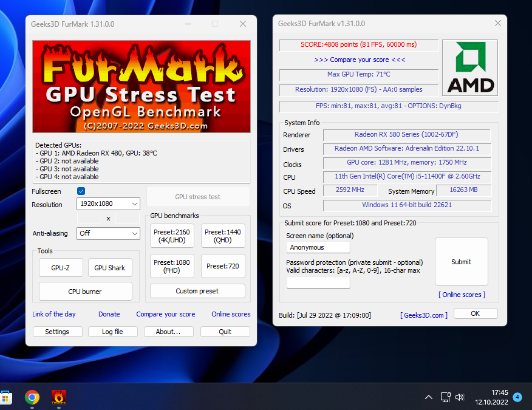Open the Custom preset button

click(197, 291)
